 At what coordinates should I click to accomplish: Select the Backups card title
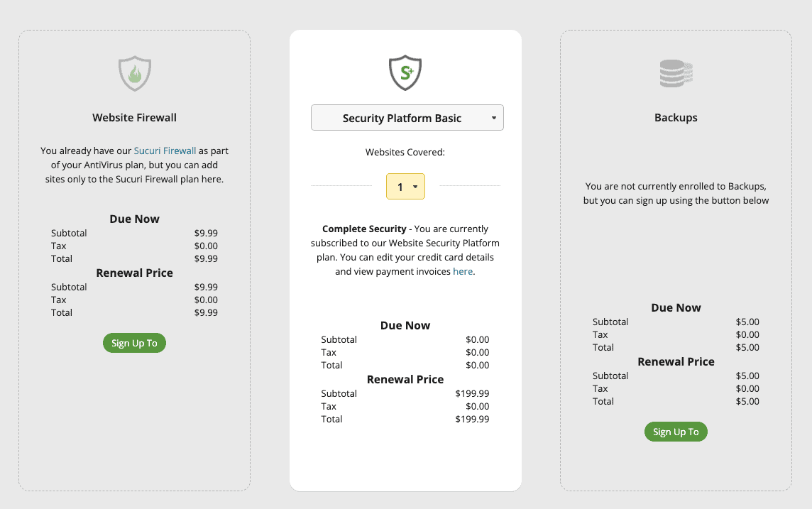[x=676, y=118]
